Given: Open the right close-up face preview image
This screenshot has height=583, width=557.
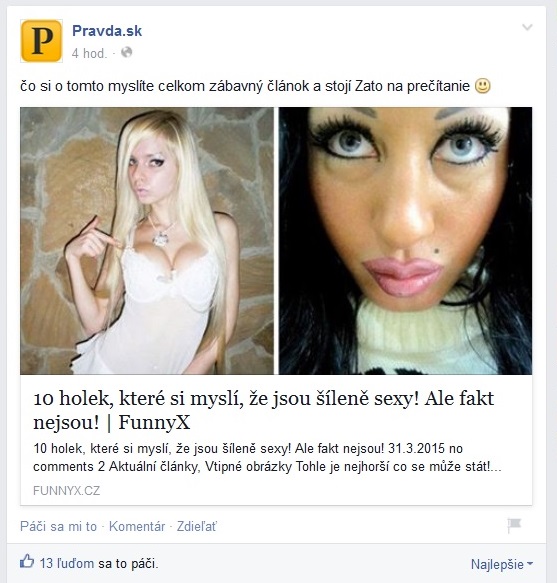Looking at the screenshot, I should (405, 241).
